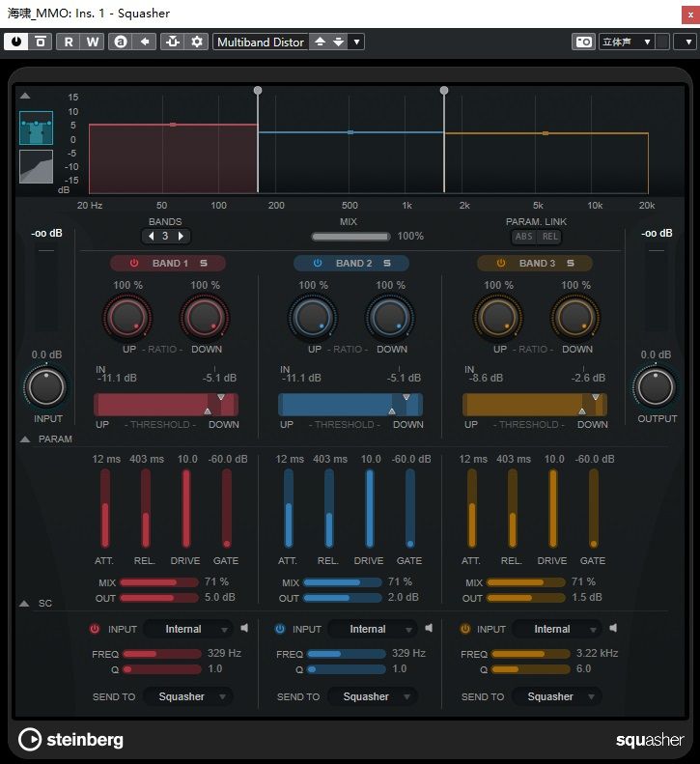Collapse the spectrum display triangle
Screen dimensions: 700x764
[25, 96]
